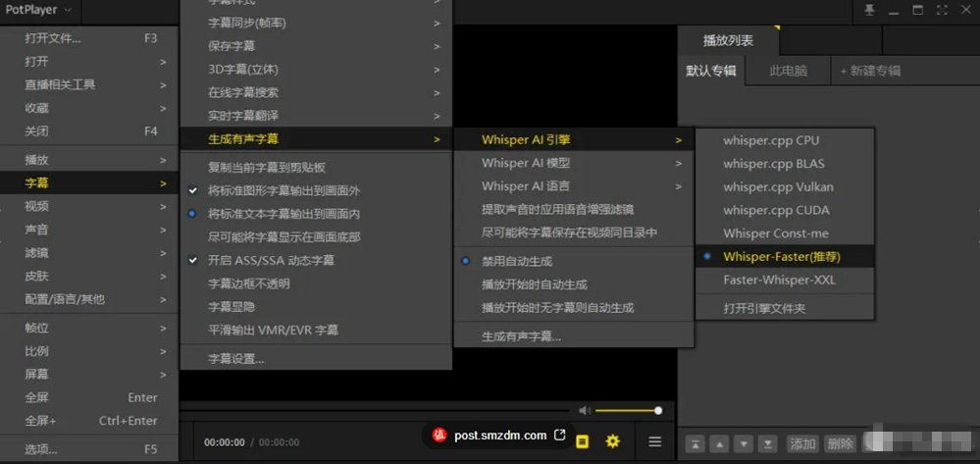Choose whisper.cpp BLAS engine
The image size is (980, 464).
click(785, 164)
